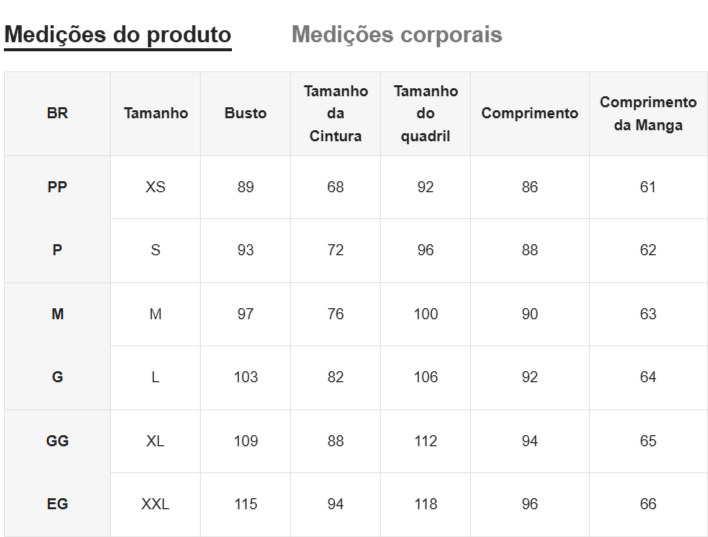Click the XL size cell
Viewport: 708px width, 537px height.
point(155,441)
